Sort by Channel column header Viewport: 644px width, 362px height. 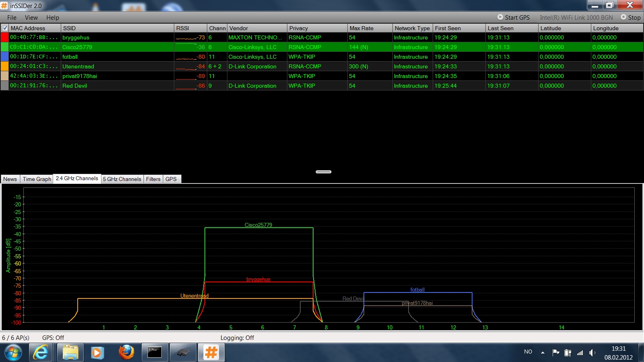(217, 28)
